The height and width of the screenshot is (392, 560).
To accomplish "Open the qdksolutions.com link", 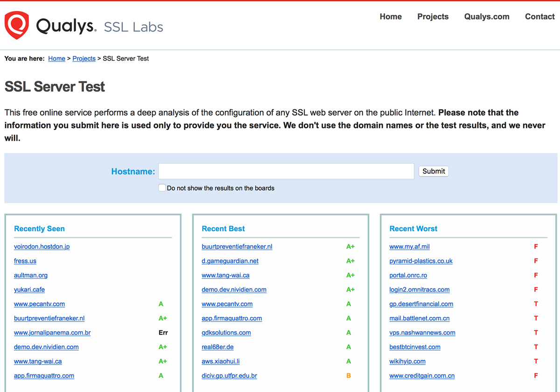I will click(226, 333).
